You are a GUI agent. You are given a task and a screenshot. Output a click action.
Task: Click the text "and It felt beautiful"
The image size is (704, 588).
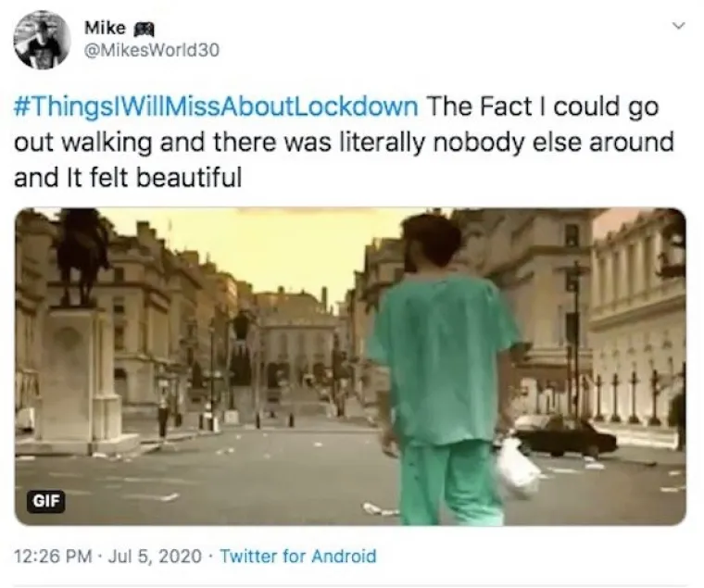click(x=128, y=177)
